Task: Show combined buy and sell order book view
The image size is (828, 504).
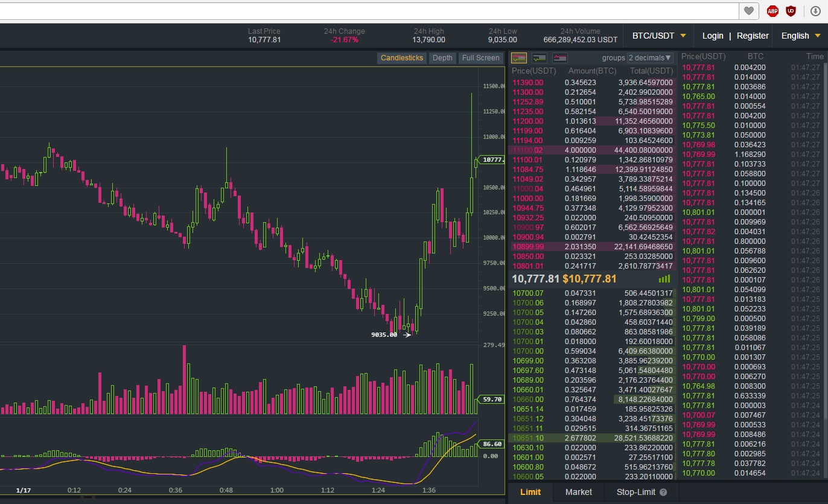Action: 519,58
